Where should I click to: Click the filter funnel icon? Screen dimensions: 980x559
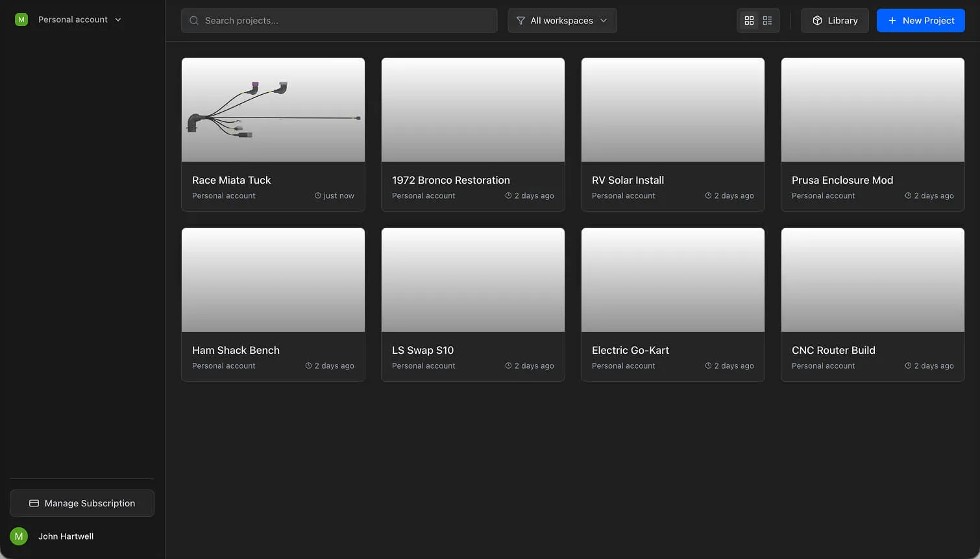click(x=521, y=21)
